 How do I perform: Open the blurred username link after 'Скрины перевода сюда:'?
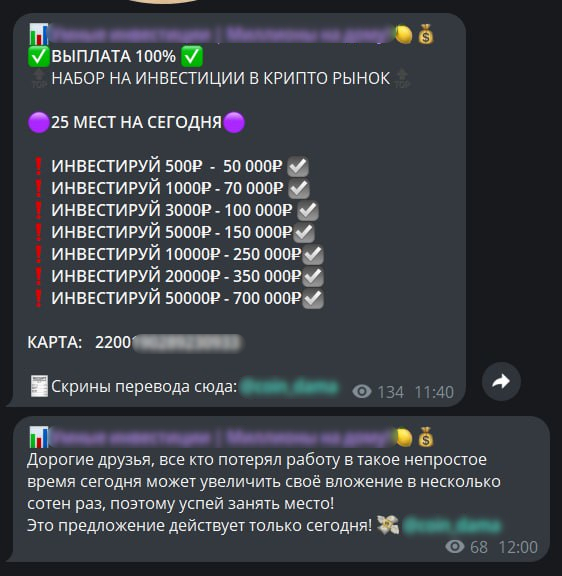(x=289, y=386)
